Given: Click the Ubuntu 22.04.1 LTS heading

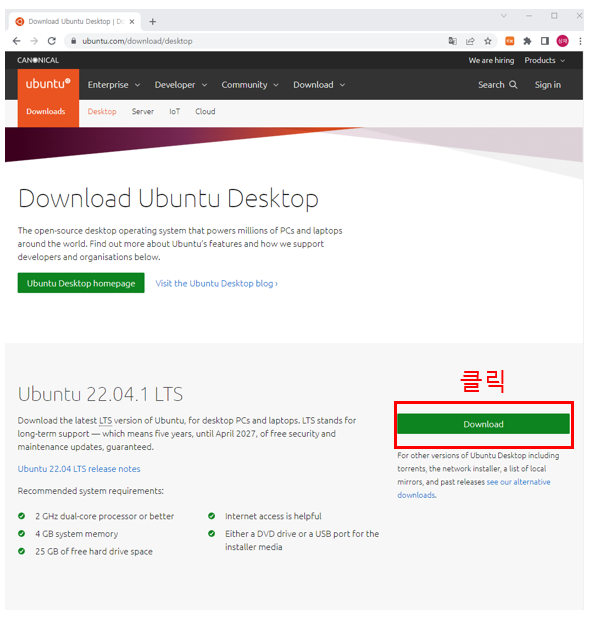Looking at the screenshot, I should [101, 394].
